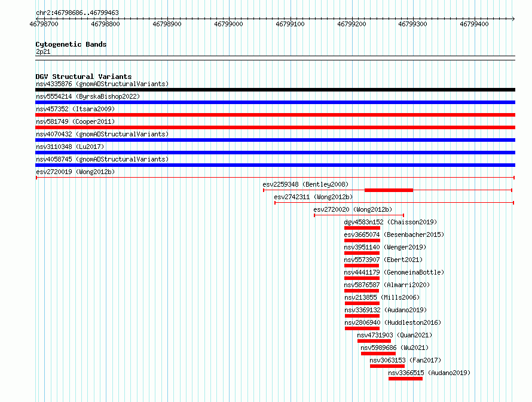Click the red bar under nsv5876587

(361, 291)
